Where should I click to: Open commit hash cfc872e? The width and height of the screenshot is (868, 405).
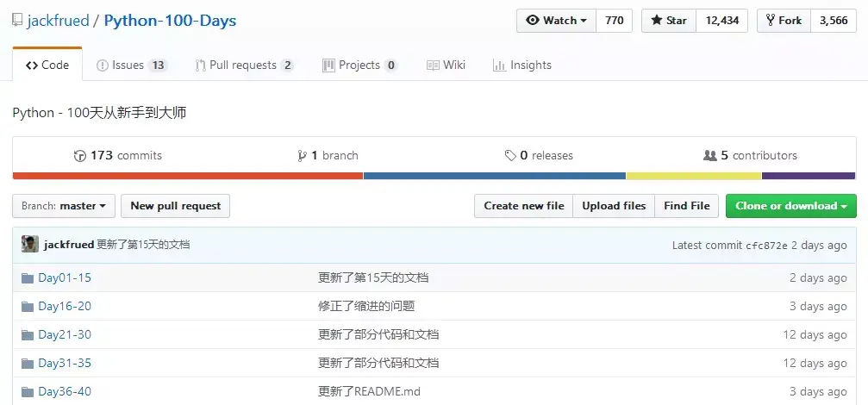(x=766, y=245)
